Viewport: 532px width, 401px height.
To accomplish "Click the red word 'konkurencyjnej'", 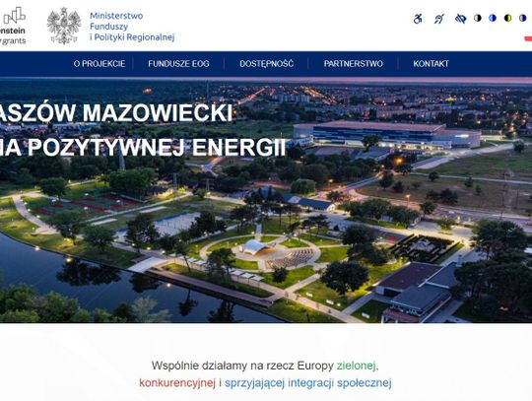I will point(177,383).
